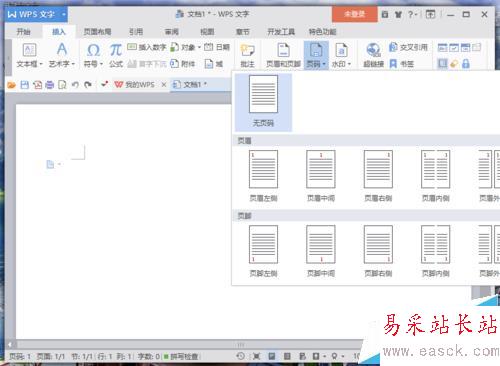Click the lock icon in the ribbon
The width and height of the screenshot is (500, 366).
[466, 64]
